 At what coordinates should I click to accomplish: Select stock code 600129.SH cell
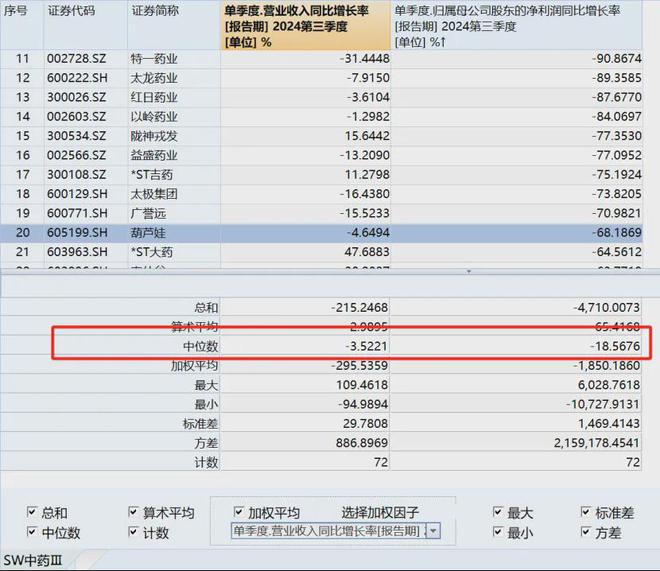(77, 194)
